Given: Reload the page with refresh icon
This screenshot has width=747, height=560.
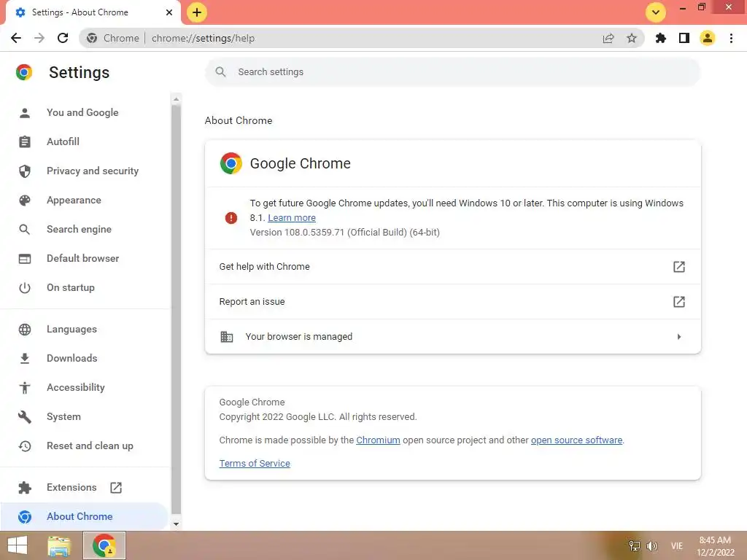Looking at the screenshot, I should tap(63, 38).
